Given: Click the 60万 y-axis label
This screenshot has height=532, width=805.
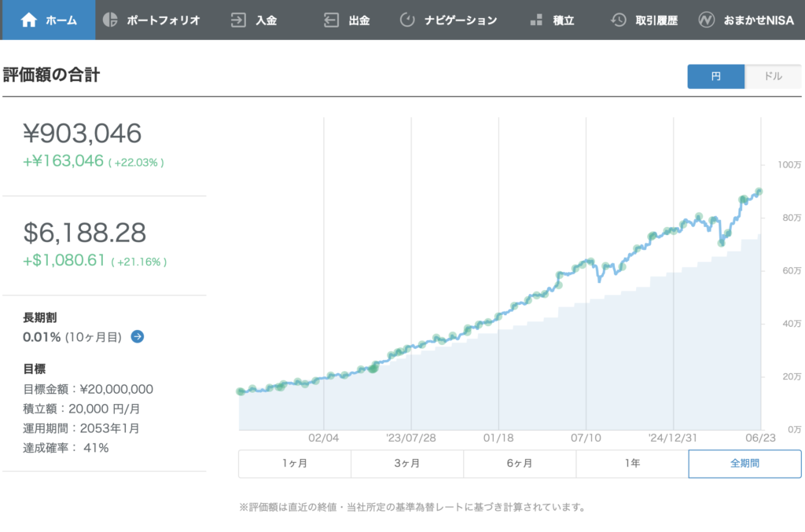Looking at the screenshot, I should point(792,270).
